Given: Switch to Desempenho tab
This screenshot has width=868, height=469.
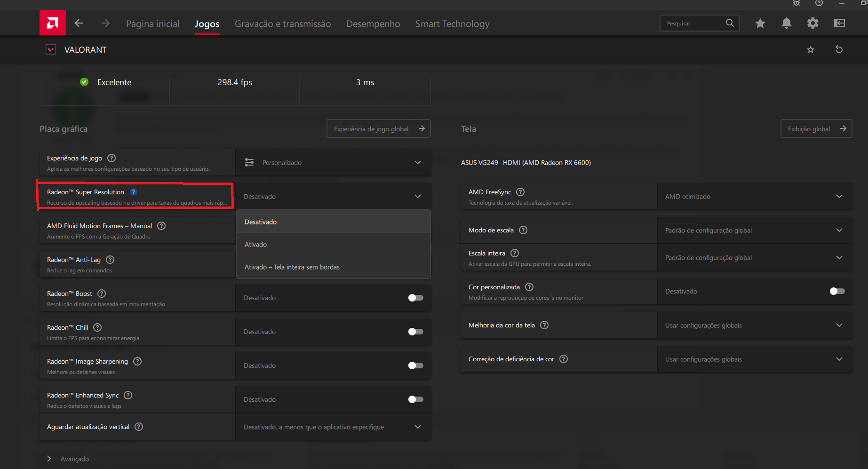Looking at the screenshot, I should pyautogui.click(x=373, y=24).
